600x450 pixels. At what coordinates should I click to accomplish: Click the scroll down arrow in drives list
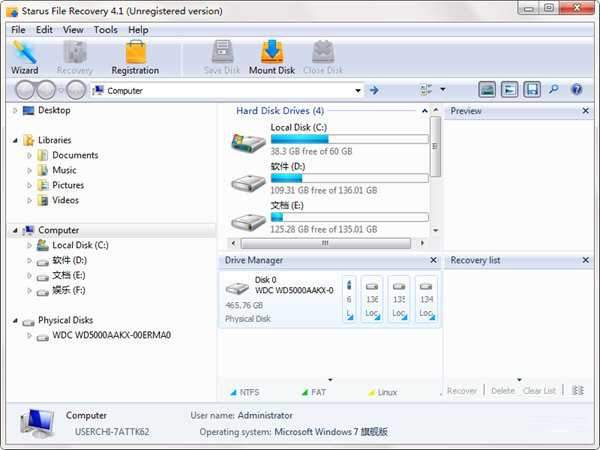(435, 230)
